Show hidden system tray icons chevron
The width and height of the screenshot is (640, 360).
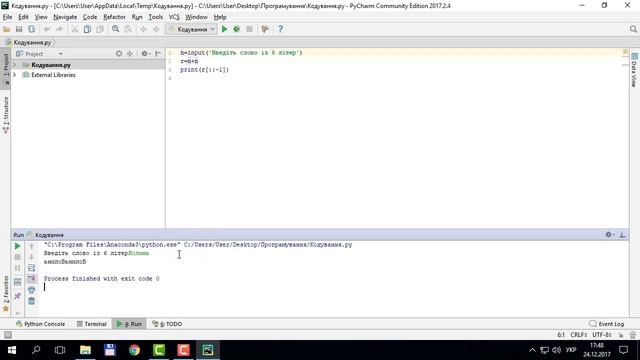(x=532, y=350)
